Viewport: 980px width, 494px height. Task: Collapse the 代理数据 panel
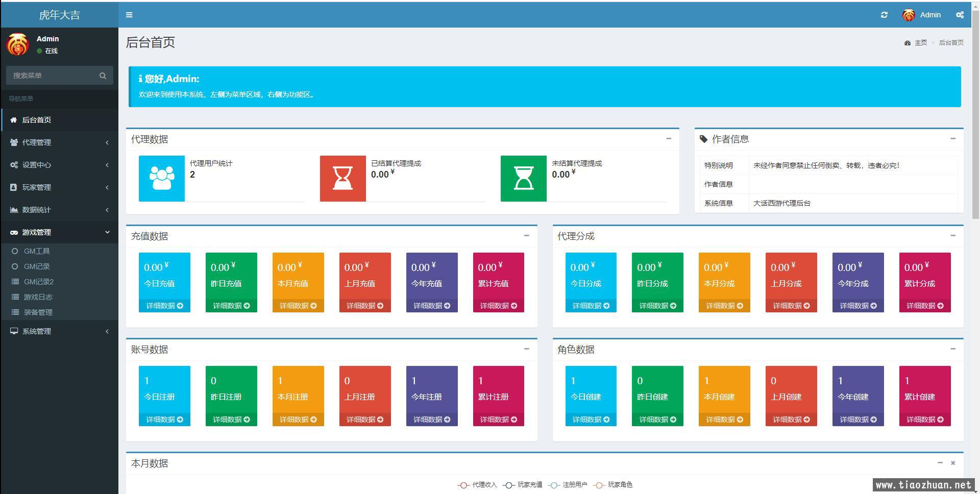(669, 138)
